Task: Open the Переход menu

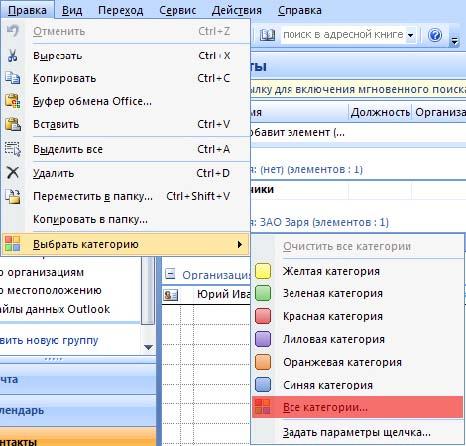Action: [121, 10]
